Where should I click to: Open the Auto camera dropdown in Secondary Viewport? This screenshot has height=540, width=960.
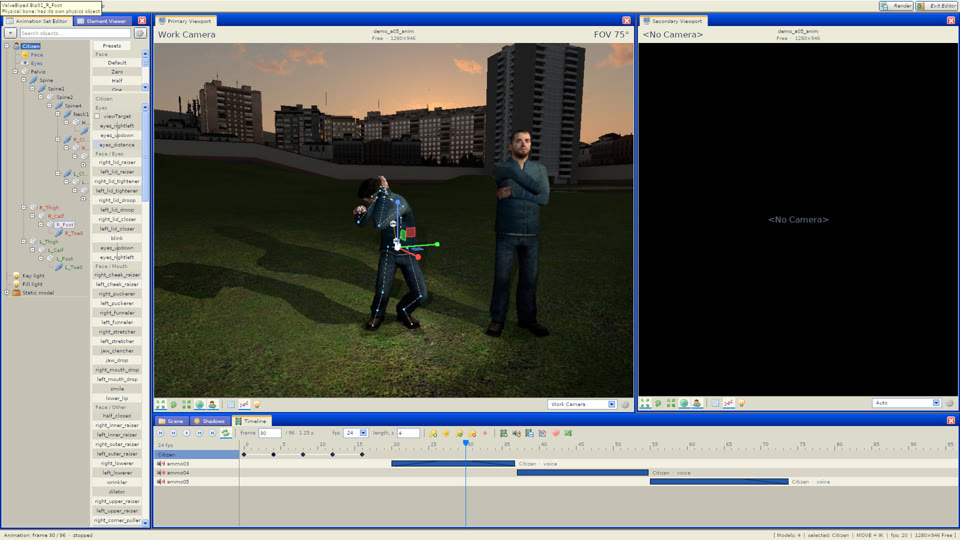[x=906, y=403]
